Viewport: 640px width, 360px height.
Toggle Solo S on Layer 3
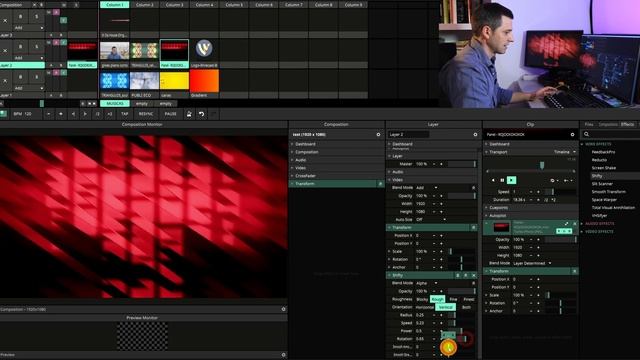[x=36, y=17]
